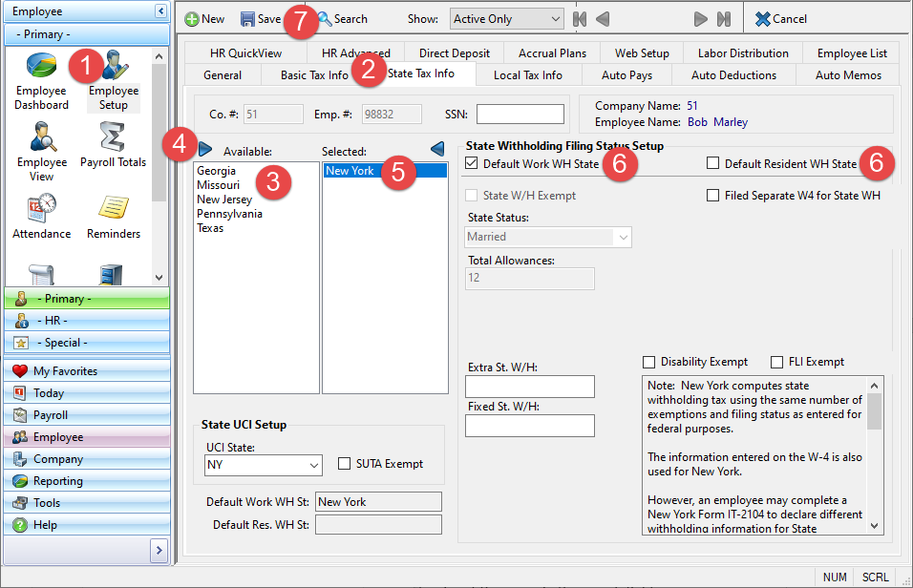
Task: Click the Fixed St. W/H field
Action: (x=530, y=426)
